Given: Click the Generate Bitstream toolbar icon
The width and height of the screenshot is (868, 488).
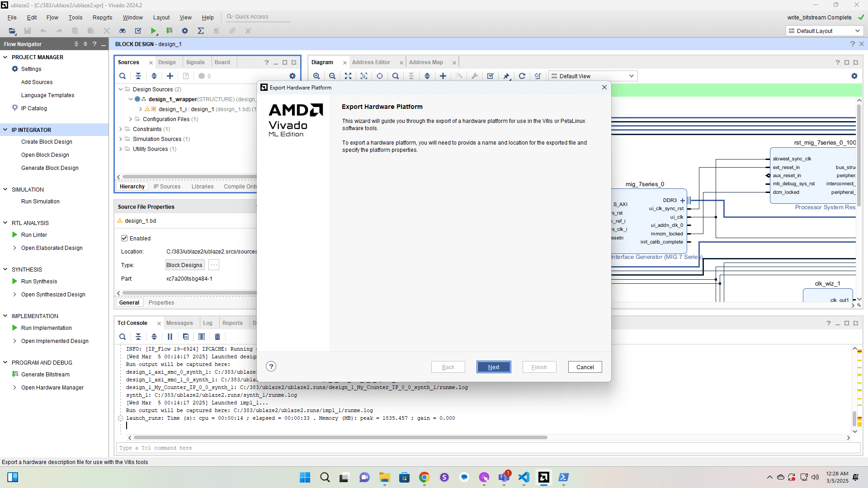Looking at the screenshot, I should (x=169, y=31).
